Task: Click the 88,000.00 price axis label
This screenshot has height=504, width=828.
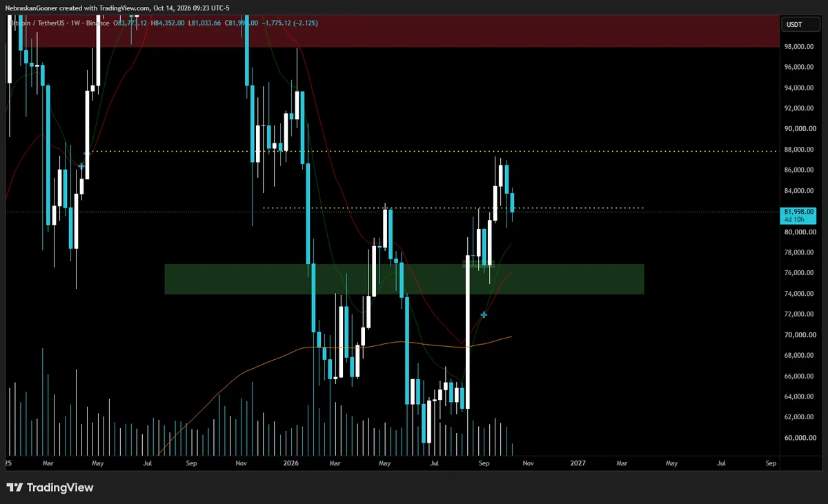Action: point(799,150)
